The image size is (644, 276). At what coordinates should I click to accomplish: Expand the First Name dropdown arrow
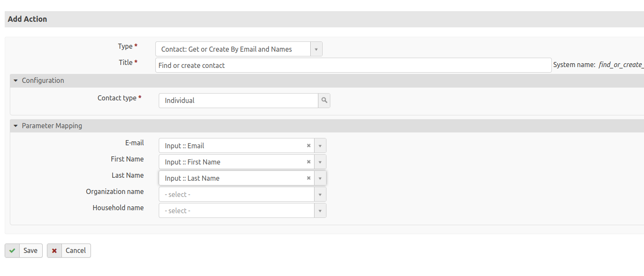pos(320,162)
